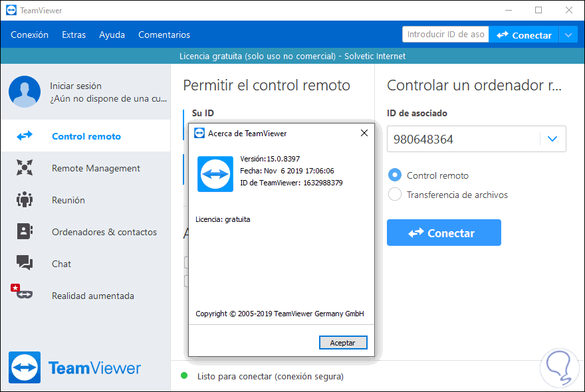Click the top toolbar Conectar button
The image size is (585, 392).
(523, 35)
